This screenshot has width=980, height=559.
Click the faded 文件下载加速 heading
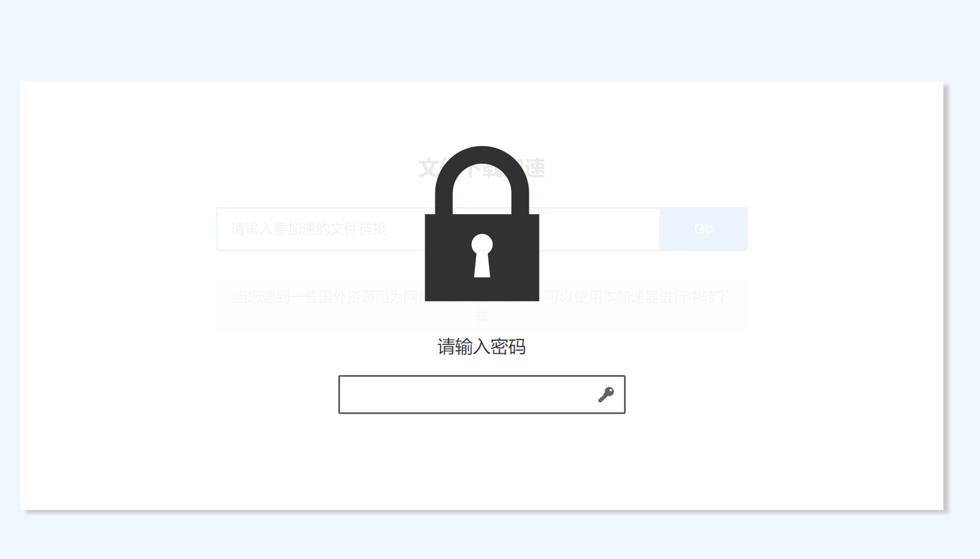point(482,169)
